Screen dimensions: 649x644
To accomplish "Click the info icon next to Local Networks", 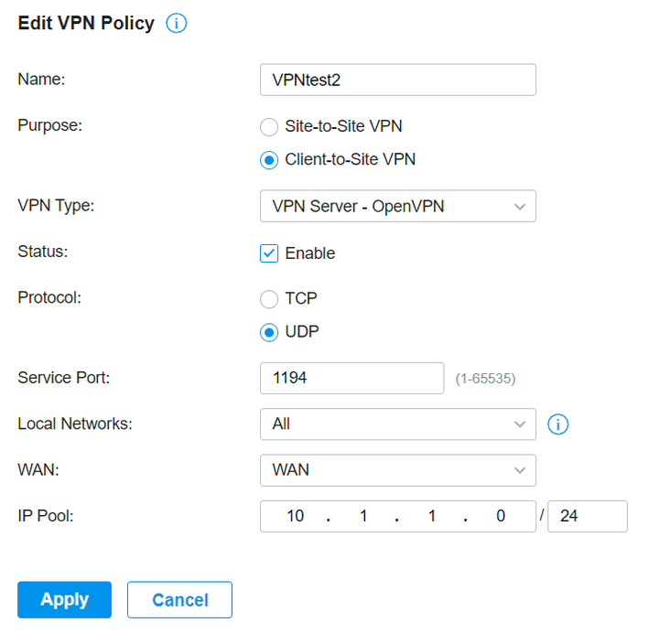I will (x=558, y=424).
